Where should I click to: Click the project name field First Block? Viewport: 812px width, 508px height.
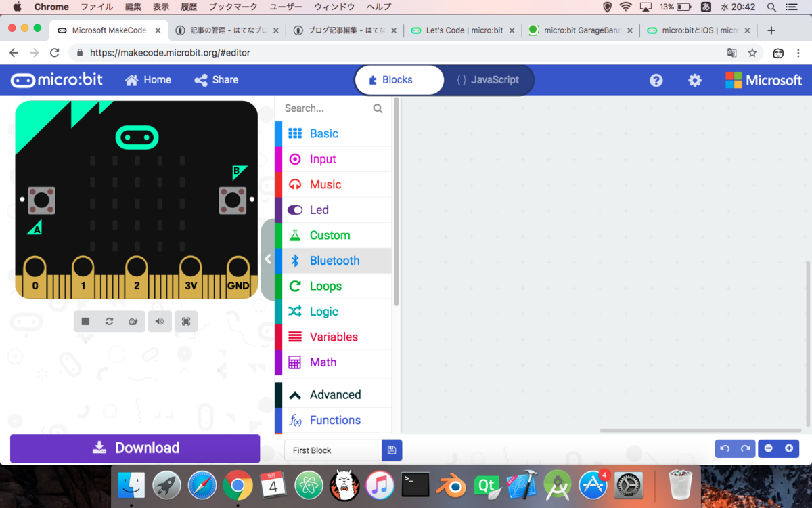pyautogui.click(x=333, y=450)
